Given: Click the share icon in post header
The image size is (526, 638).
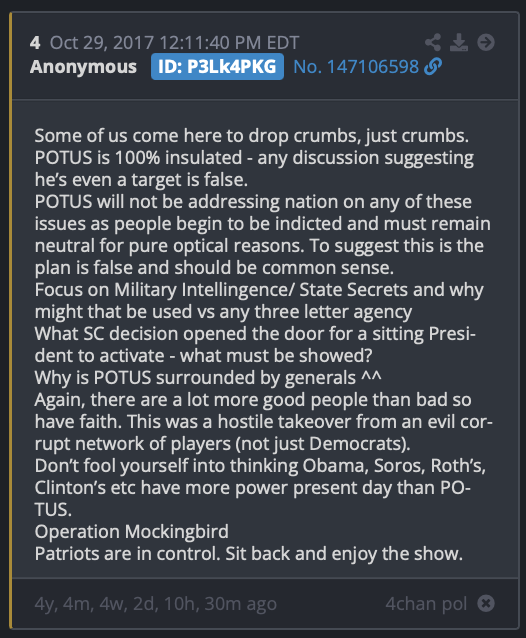Looking at the screenshot, I should click(433, 42).
